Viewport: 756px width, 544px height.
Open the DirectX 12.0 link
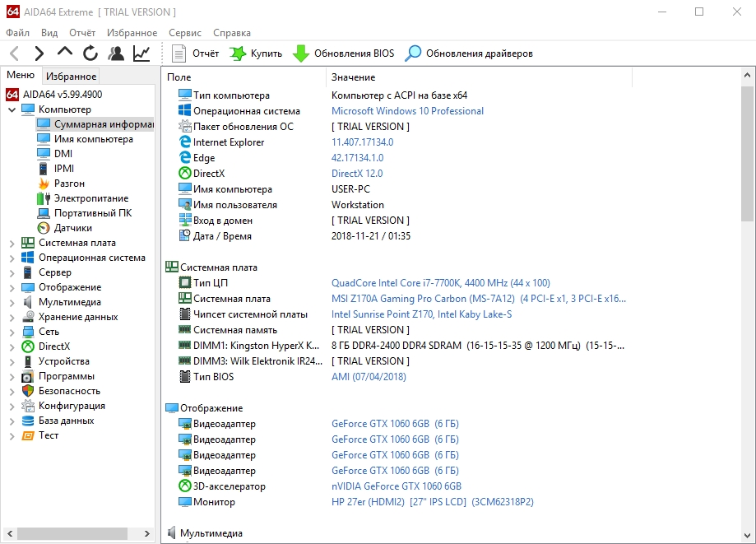(x=357, y=173)
